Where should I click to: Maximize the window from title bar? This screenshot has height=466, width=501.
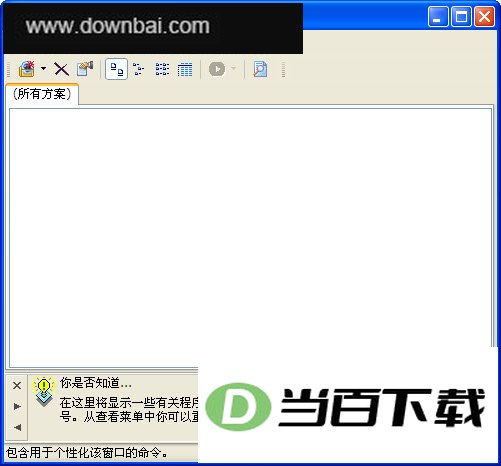461,16
